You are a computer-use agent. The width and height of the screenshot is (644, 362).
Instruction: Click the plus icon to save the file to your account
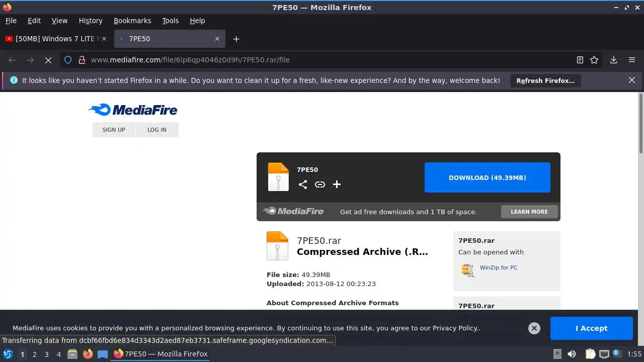pos(337,185)
